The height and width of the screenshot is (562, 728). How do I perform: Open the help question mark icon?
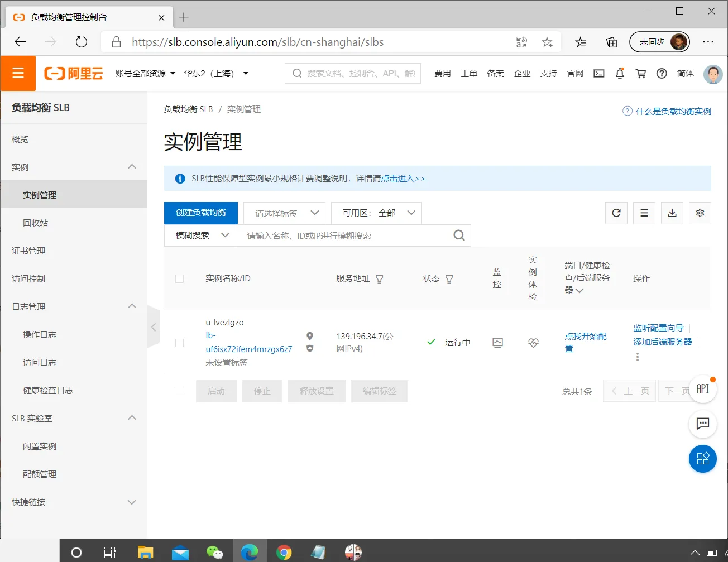[x=662, y=73]
